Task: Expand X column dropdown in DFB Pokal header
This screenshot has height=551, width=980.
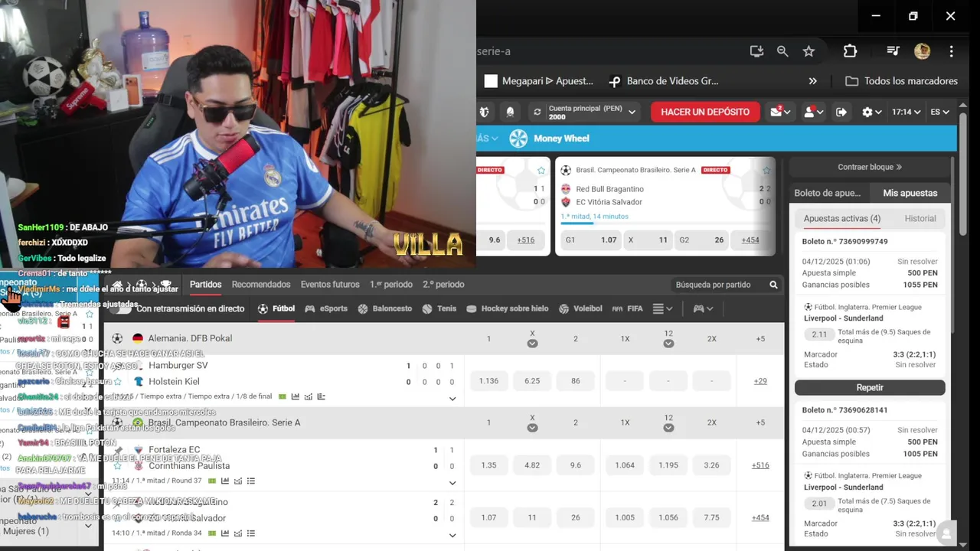Action: point(532,344)
